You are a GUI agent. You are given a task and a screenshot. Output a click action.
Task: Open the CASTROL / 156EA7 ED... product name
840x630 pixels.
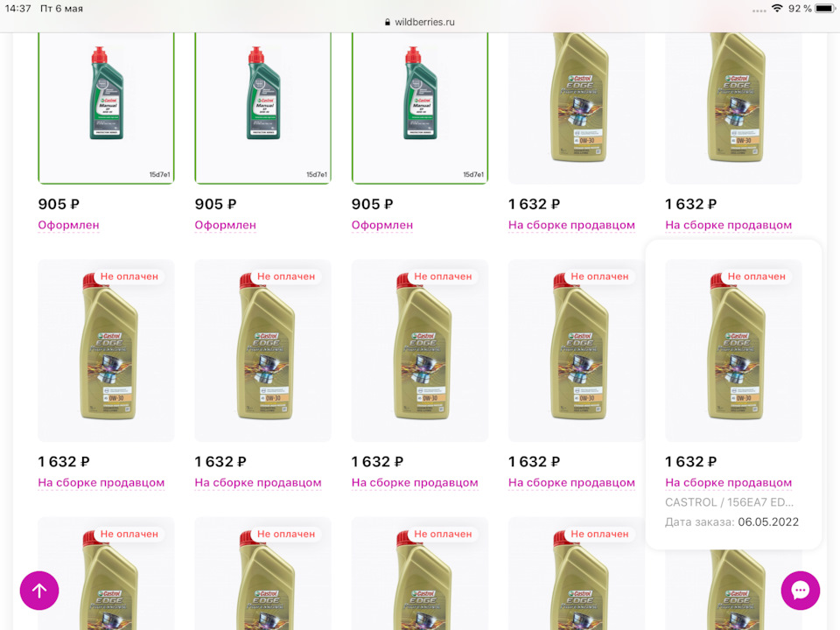click(x=729, y=502)
